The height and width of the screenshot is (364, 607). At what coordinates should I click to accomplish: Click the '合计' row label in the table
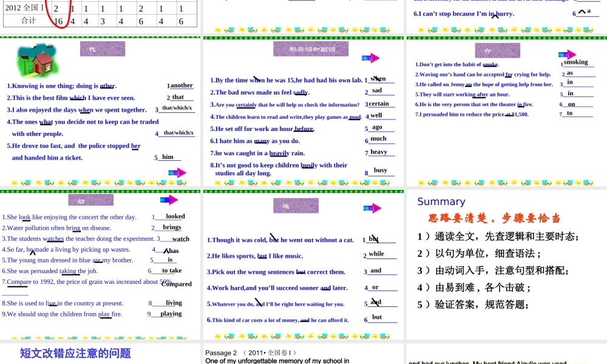pos(28,21)
